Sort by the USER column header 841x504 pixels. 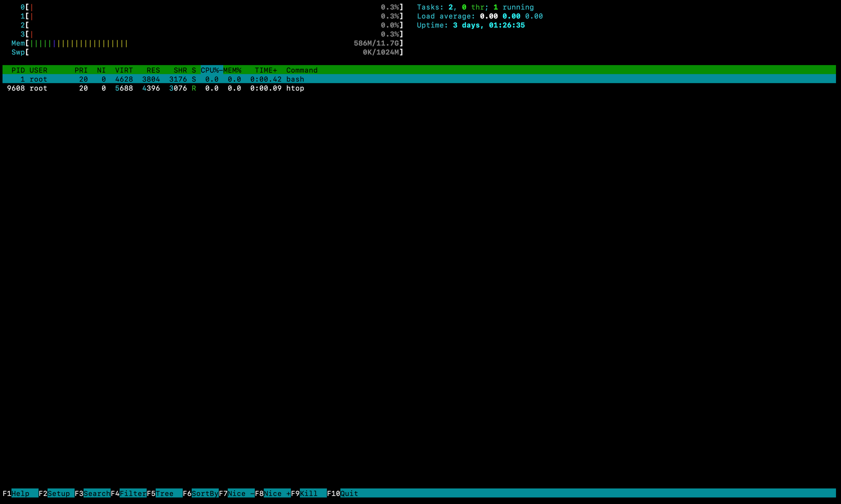click(38, 70)
